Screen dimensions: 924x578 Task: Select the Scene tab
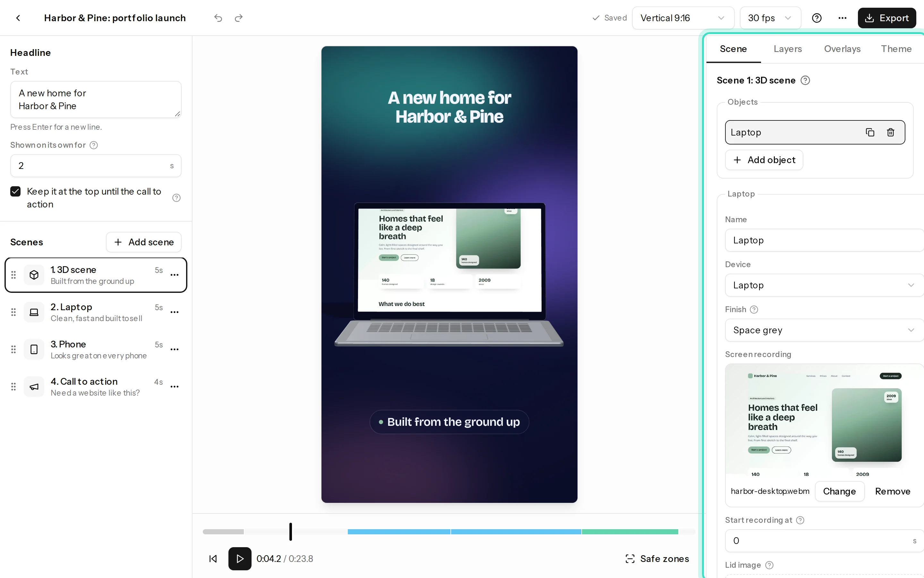733,49
